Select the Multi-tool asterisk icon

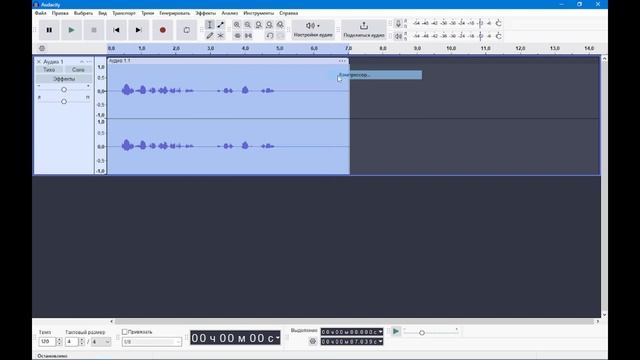(220, 36)
